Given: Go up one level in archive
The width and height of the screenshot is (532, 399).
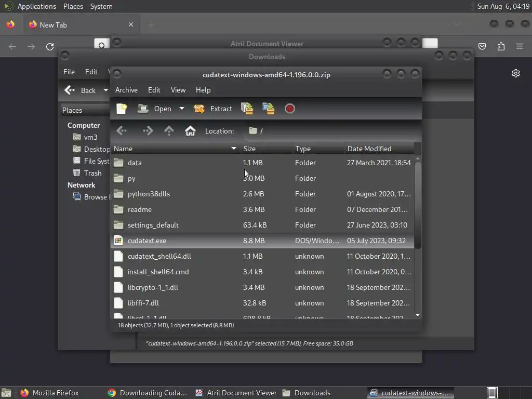Looking at the screenshot, I should point(169,130).
